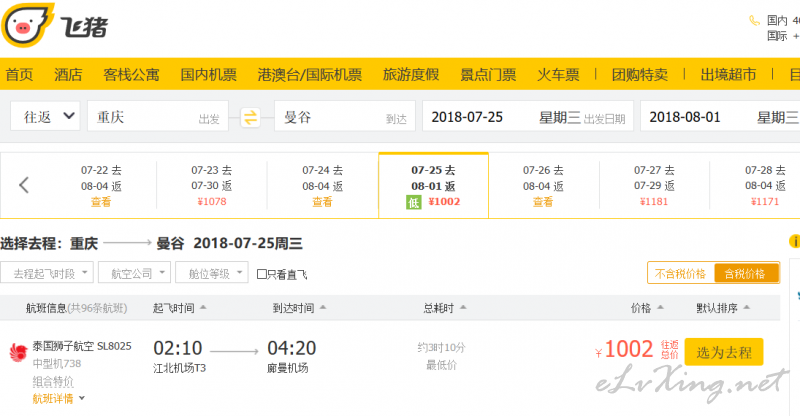Click the Fliggy pig logo
The width and height of the screenshot is (800, 416).
28,25
